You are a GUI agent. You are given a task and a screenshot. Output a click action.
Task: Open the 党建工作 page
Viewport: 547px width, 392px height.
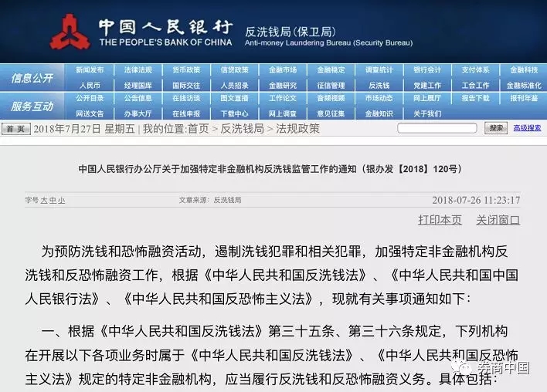click(427, 86)
